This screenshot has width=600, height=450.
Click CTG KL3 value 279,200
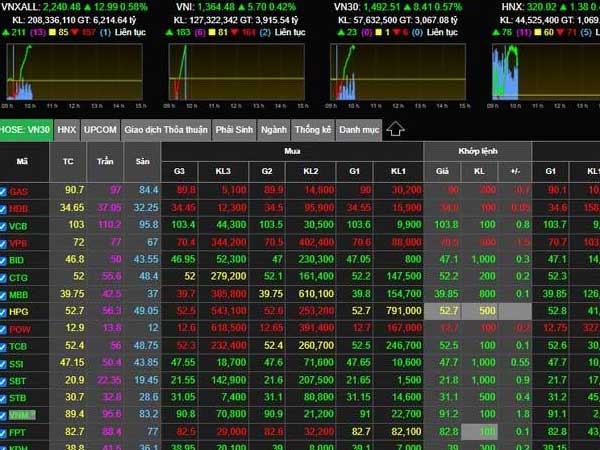tap(228, 276)
